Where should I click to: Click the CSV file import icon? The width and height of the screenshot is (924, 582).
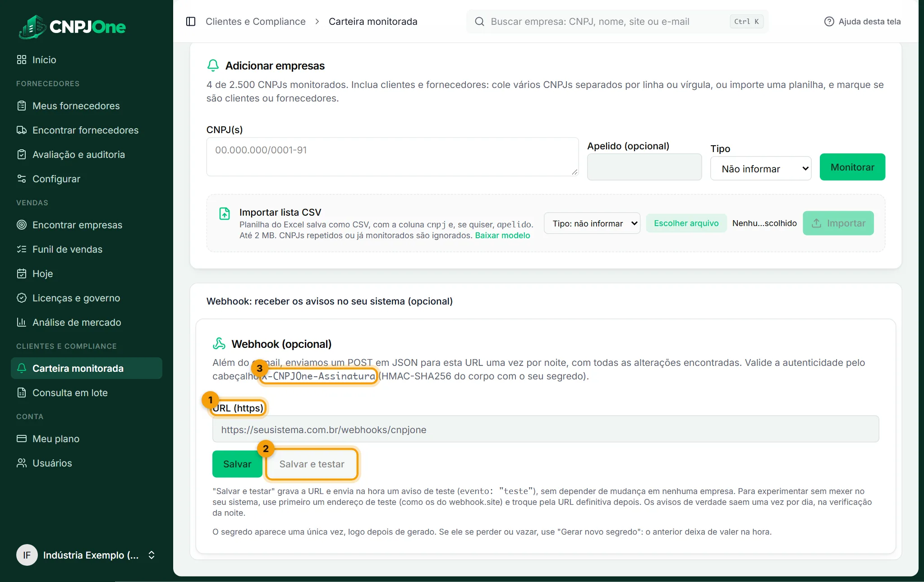(225, 213)
